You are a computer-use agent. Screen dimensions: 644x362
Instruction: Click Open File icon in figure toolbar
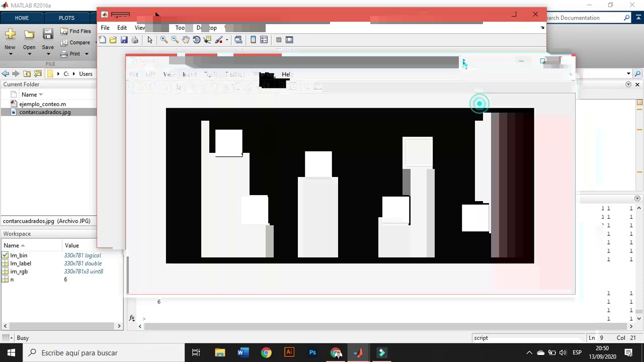coord(113,40)
